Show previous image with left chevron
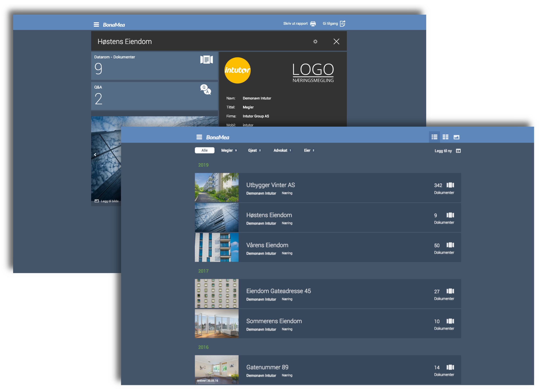The image size is (549, 392). (x=95, y=155)
